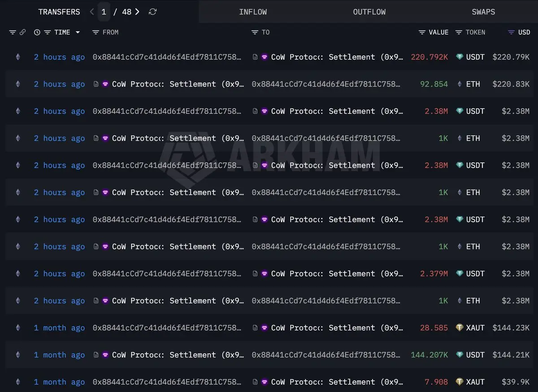The width and height of the screenshot is (538, 392).
Task: Select the value 144.207K
Action: 429,355
